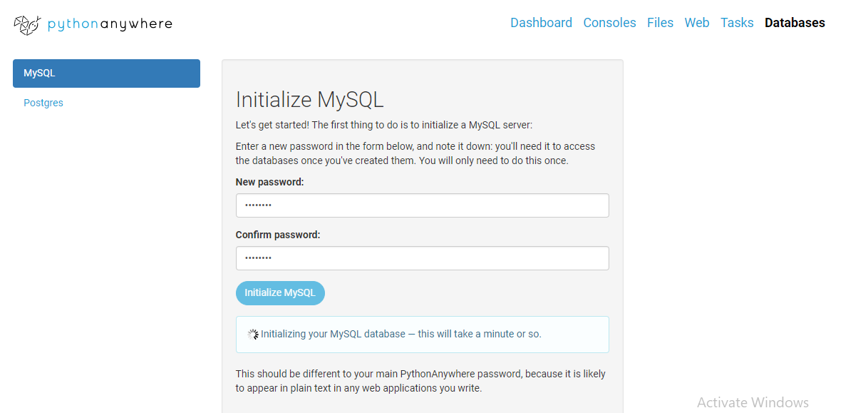Viewport: 868px width, 413px height.
Task: Click the loading spinner icon in the status banner
Action: click(252, 333)
